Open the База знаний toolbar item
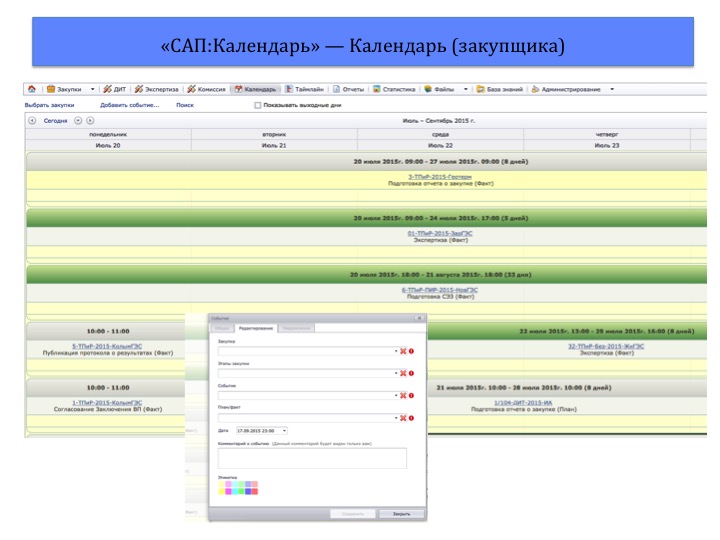This screenshot has height=540, width=720. pos(500,89)
